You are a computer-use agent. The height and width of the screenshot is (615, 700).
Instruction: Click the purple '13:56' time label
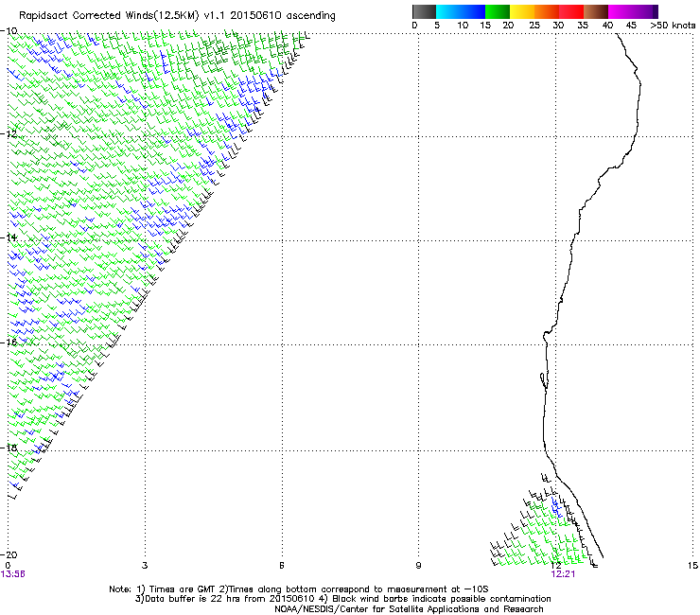pyautogui.click(x=13, y=574)
